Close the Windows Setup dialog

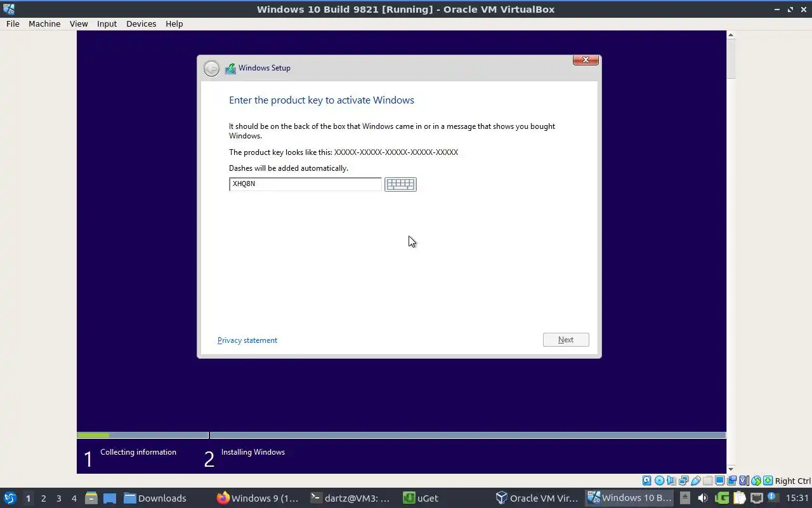click(586, 60)
